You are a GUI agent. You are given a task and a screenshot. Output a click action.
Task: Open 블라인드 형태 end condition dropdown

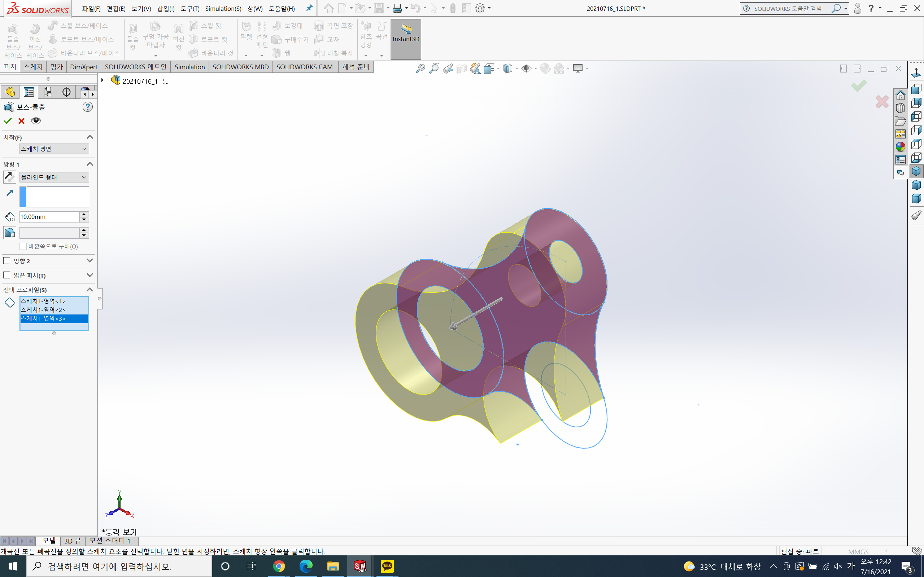tap(54, 177)
